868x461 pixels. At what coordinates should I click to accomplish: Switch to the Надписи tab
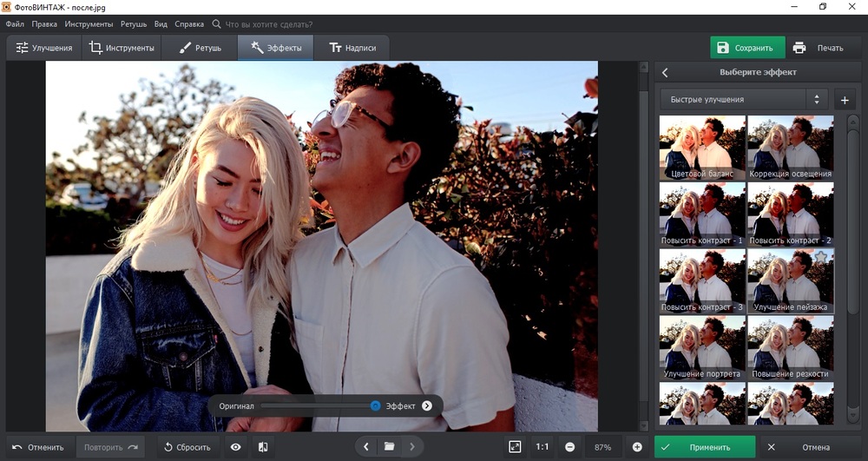[x=352, y=48]
